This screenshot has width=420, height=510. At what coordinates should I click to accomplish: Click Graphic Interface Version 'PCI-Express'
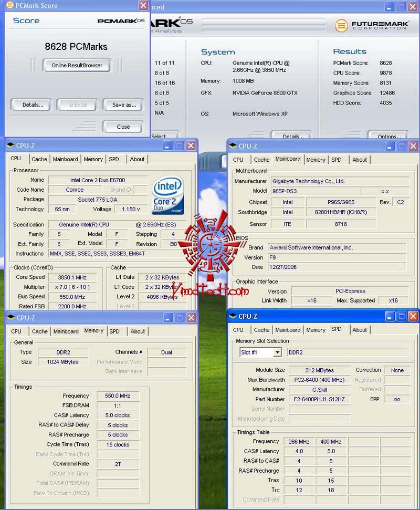(x=350, y=291)
